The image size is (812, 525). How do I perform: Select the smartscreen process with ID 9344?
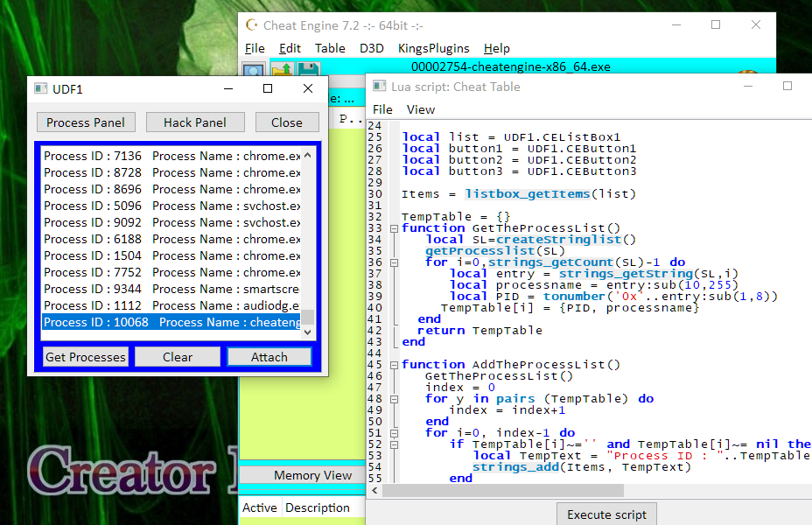point(171,289)
